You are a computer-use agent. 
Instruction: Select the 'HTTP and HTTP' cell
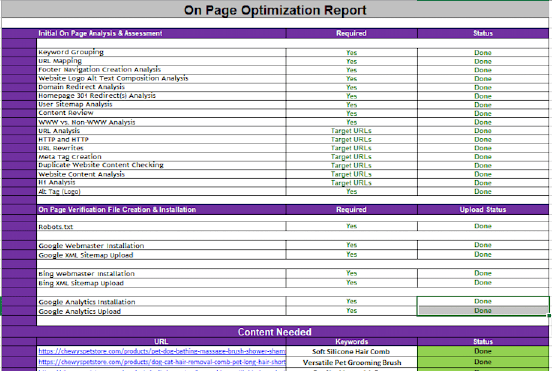[x=162, y=139]
